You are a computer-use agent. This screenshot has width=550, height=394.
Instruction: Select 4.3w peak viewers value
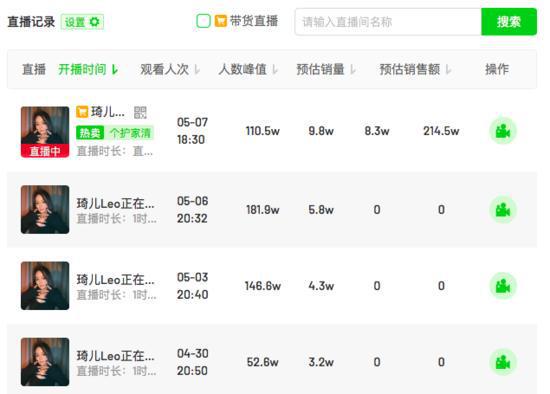(x=321, y=286)
